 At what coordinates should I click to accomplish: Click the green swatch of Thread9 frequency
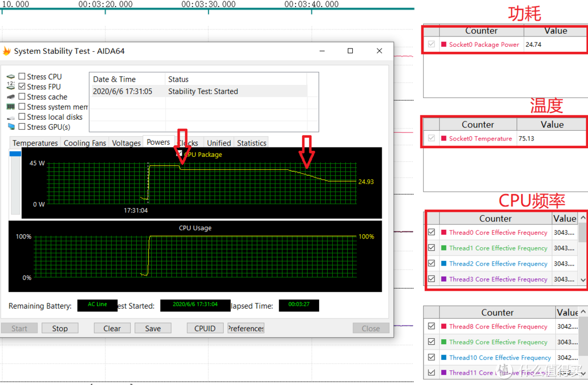tap(444, 342)
